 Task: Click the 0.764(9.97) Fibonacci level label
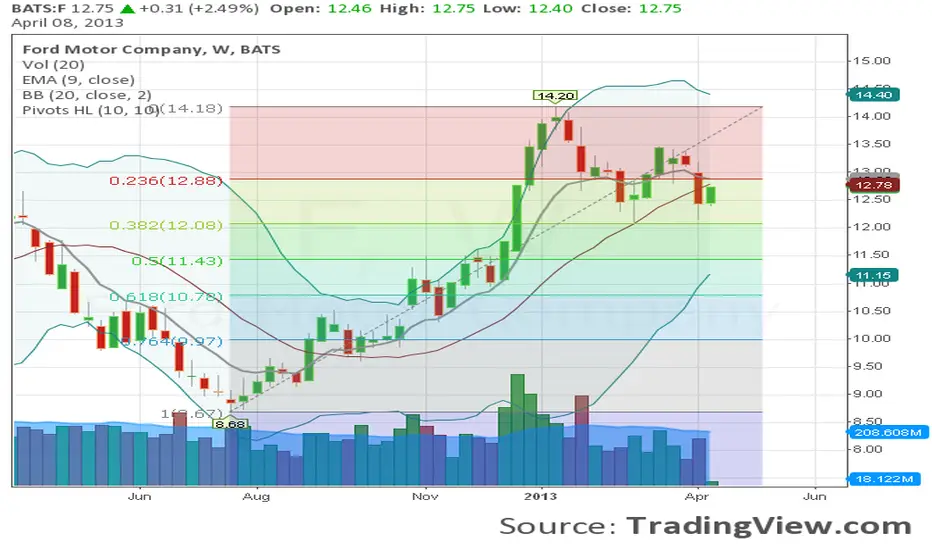click(172, 341)
